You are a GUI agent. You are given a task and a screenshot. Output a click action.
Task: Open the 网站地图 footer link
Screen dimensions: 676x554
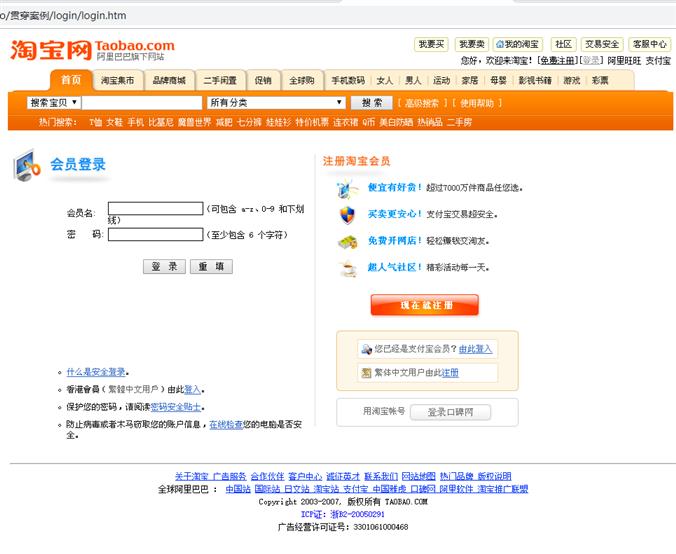[x=419, y=476]
